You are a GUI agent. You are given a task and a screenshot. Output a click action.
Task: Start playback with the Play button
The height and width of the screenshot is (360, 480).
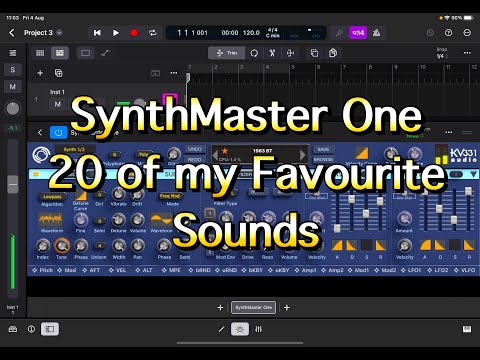tap(116, 33)
